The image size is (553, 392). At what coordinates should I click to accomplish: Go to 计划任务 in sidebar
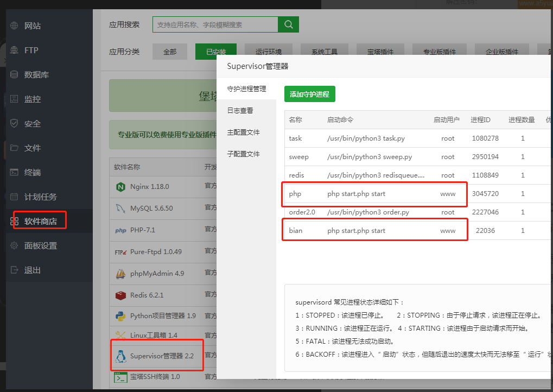[x=40, y=197]
